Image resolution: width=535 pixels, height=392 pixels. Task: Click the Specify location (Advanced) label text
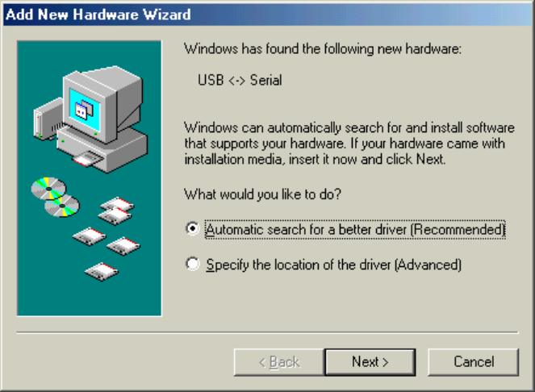pos(334,265)
